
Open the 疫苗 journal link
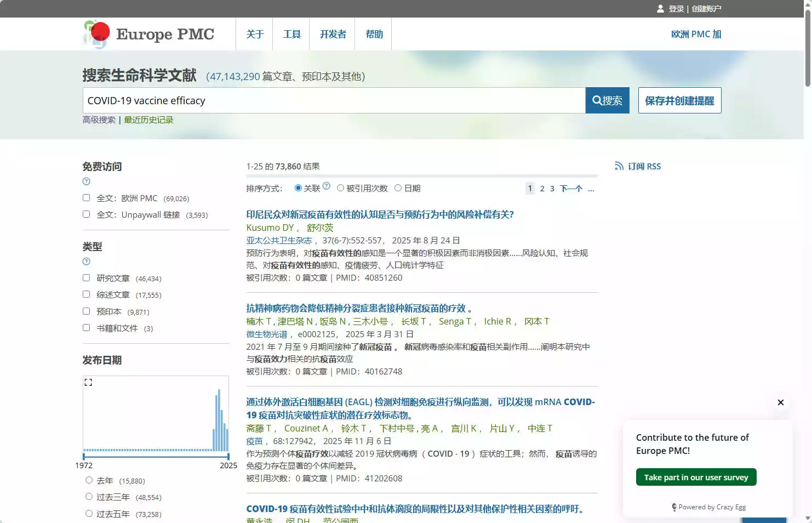[x=254, y=441]
